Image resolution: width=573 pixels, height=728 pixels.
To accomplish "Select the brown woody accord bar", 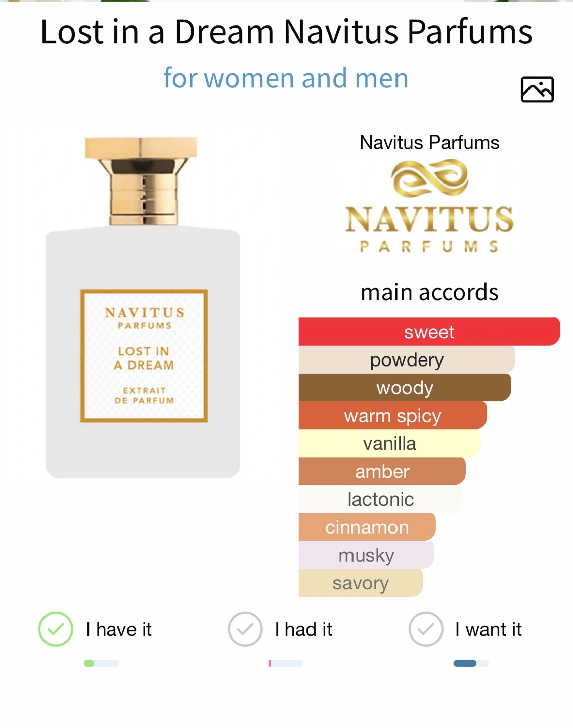I will point(405,388).
